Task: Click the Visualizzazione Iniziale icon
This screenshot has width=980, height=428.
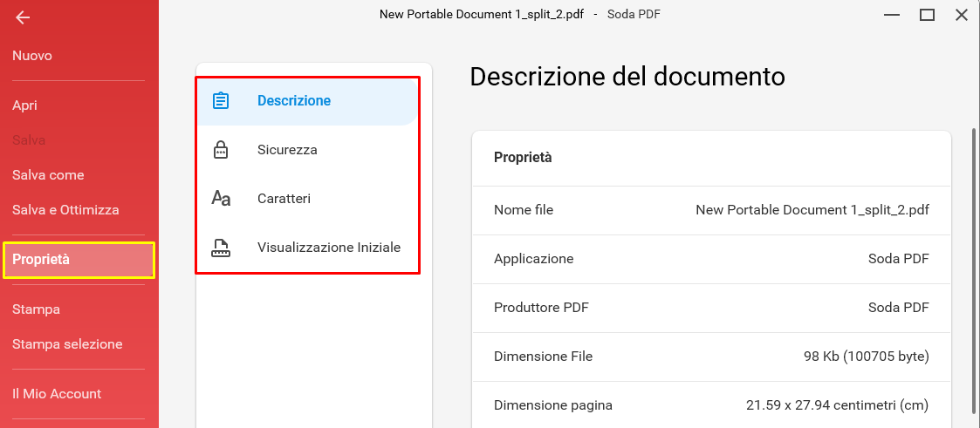Action: 221,248
